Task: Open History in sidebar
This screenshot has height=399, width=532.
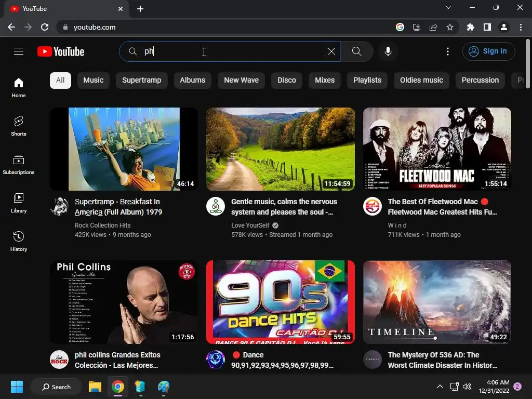Action: (19, 241)
